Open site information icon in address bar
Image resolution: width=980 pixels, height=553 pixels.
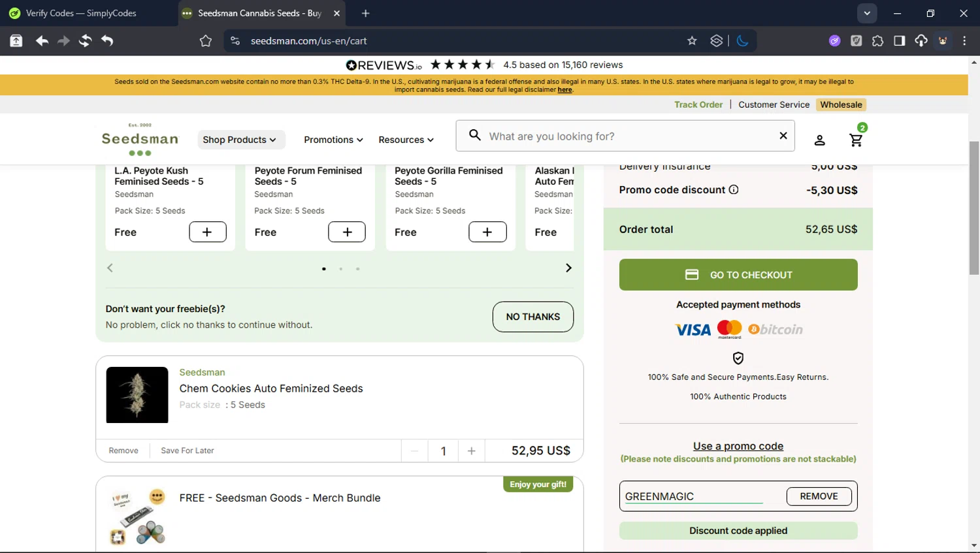point(235,40)
